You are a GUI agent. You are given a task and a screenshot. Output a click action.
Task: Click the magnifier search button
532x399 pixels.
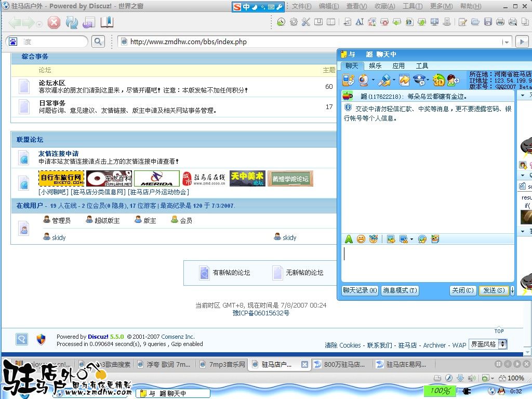pyautogui.click(x=98, y=42)
